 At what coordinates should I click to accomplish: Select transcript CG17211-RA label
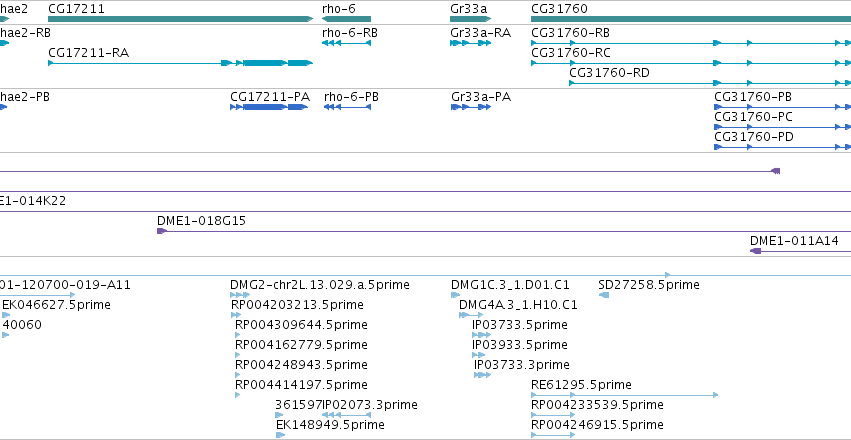[x=89, y=53]
